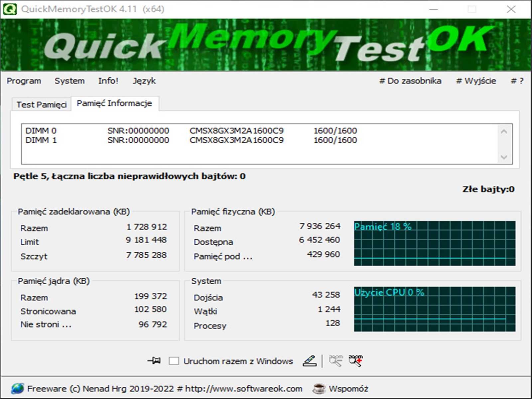The width and height of the screenshot is (532, 399).
Task: Open the Język language menu
Action: pos(144,81)
